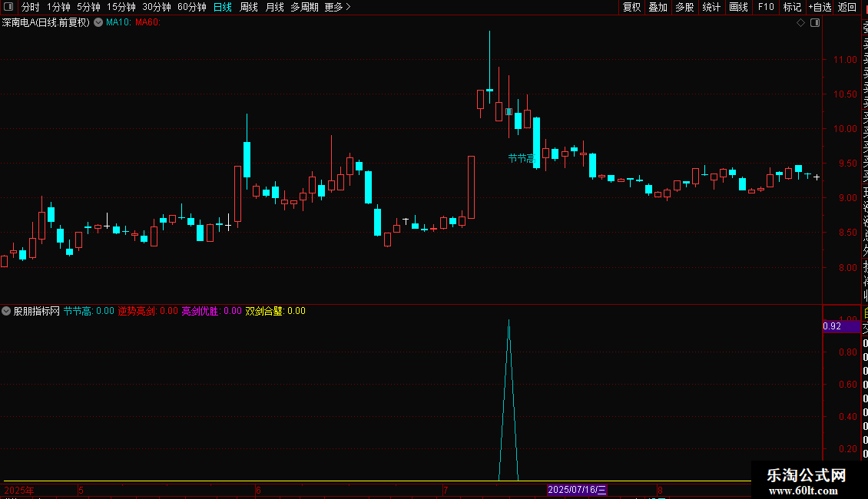Click the 逆势亮剑: 0.00 indicator value
868x499 pixels.
(147, 311)
